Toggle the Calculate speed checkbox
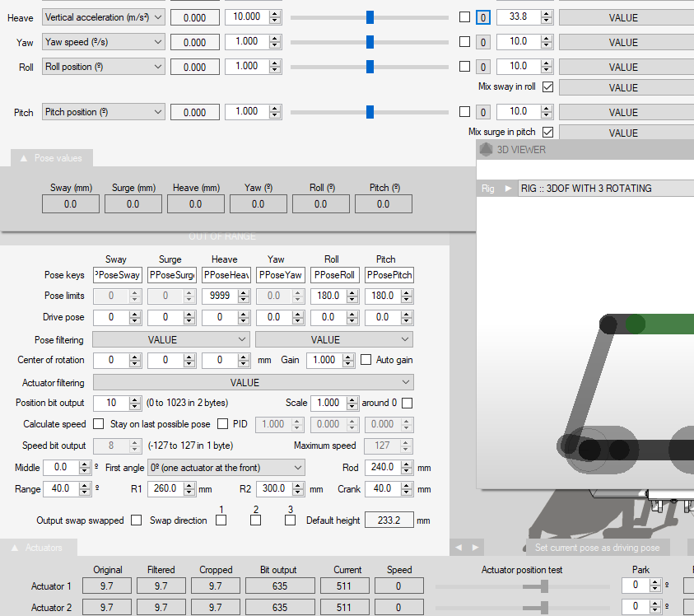 click(x=99, y=424)
